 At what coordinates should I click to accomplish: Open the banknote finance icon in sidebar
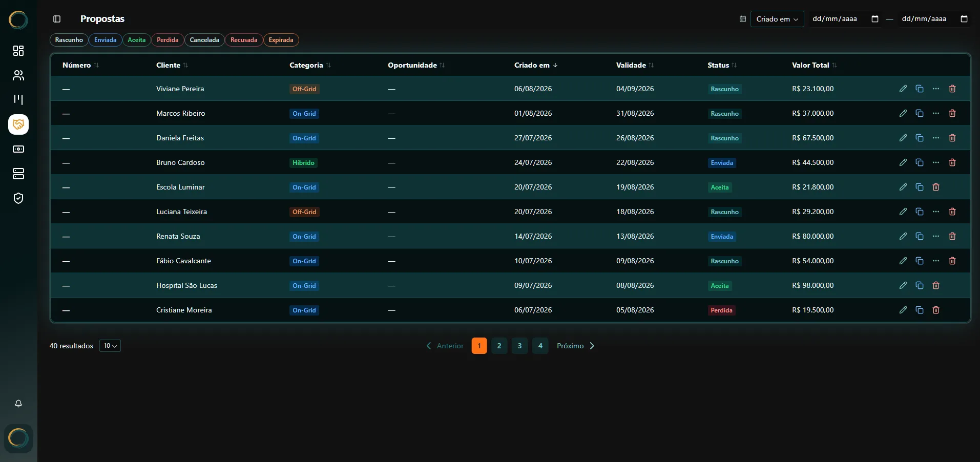[x=18, y=149]
